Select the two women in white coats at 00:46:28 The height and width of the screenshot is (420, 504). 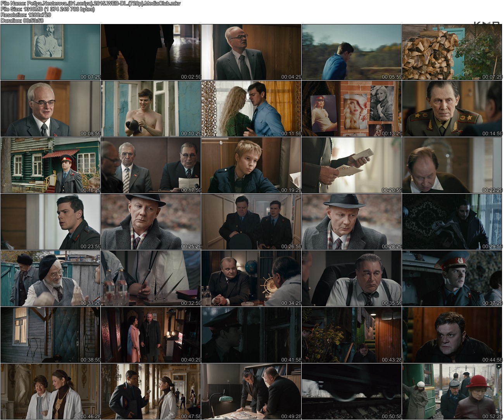point(50,392)
